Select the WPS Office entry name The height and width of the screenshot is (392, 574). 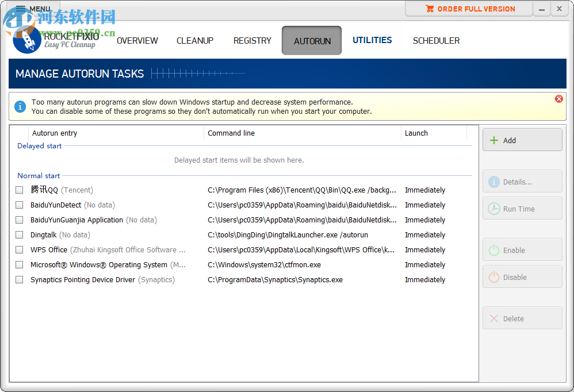click(49, 250)
